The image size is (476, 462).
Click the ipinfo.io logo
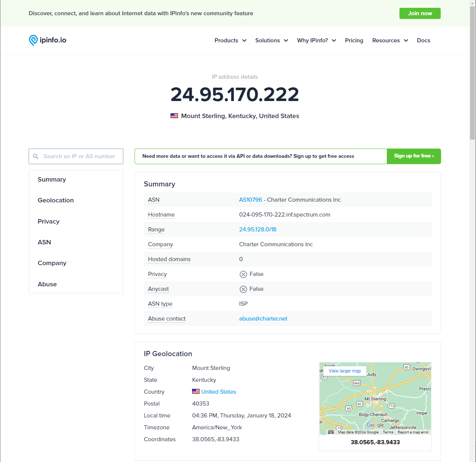coord(48,40)
